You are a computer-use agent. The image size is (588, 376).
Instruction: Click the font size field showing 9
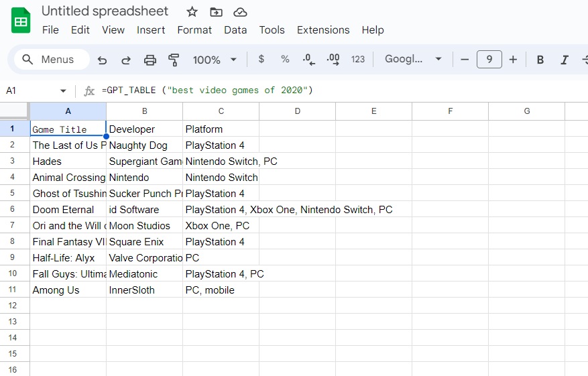489,59
